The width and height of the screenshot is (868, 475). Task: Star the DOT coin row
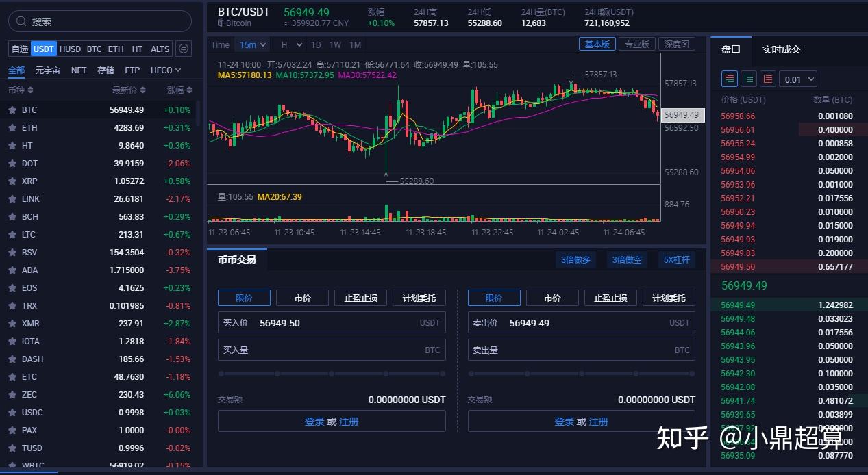(12, 163)
